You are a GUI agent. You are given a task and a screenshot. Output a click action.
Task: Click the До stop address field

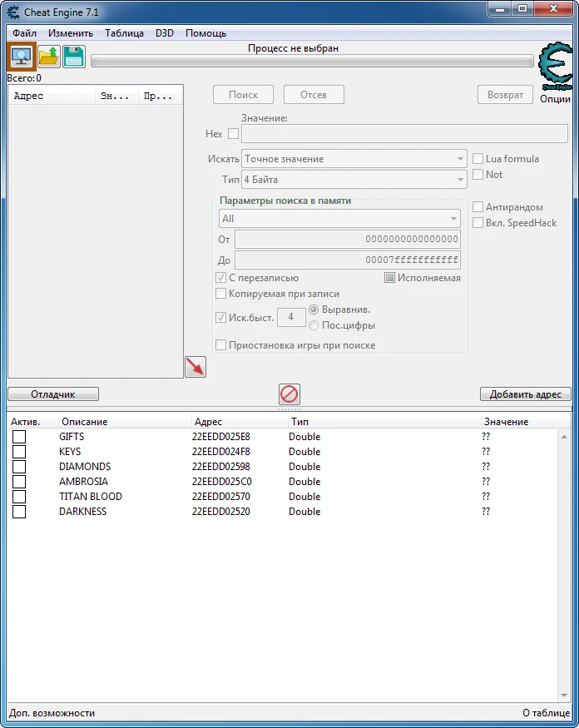point(348,260)
